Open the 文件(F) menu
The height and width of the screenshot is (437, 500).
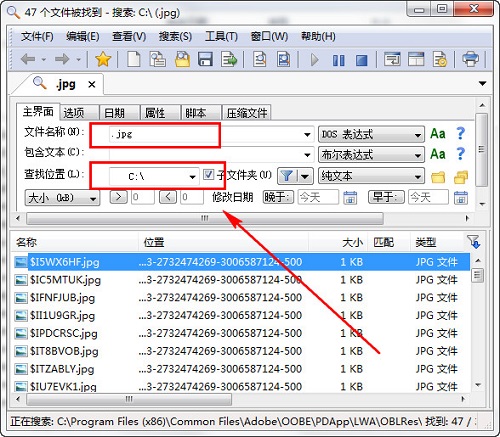pyautogui.click(x=37, y=36)
